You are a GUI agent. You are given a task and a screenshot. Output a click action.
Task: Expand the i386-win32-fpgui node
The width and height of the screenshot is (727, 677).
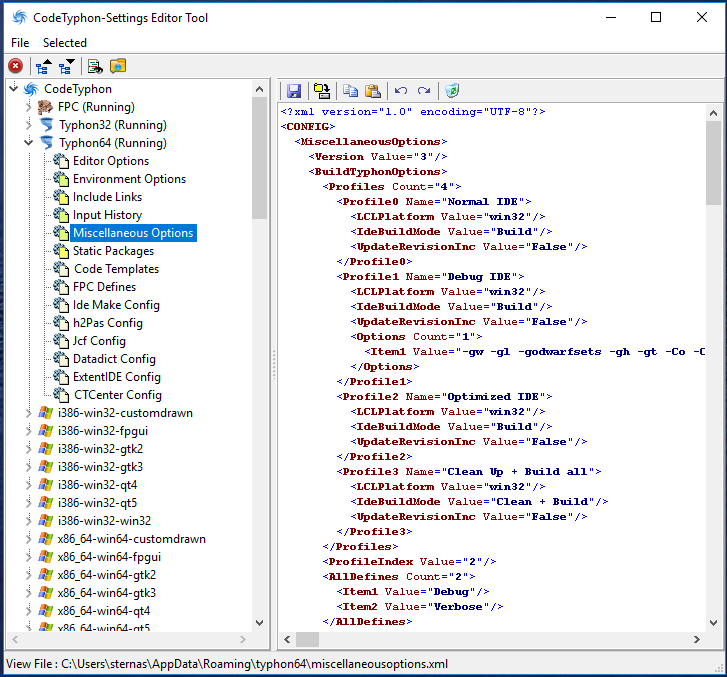click(x=29, y=431)
